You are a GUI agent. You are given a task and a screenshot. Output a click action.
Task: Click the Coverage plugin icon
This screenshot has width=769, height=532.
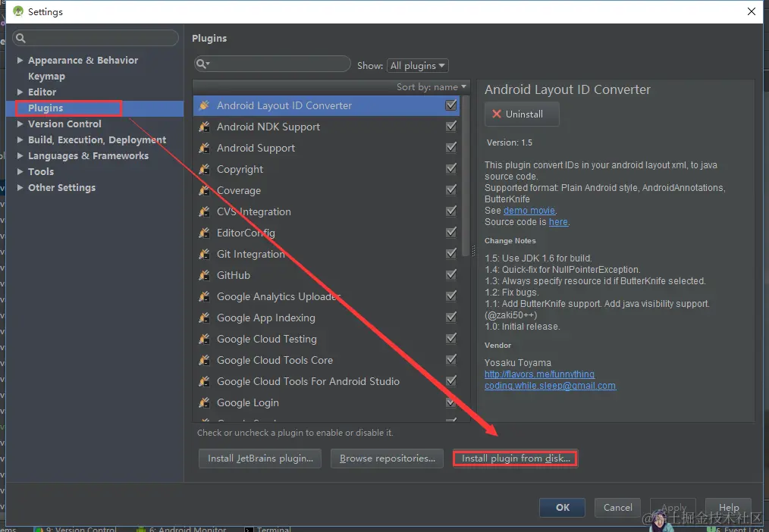[x=204, y=190]
